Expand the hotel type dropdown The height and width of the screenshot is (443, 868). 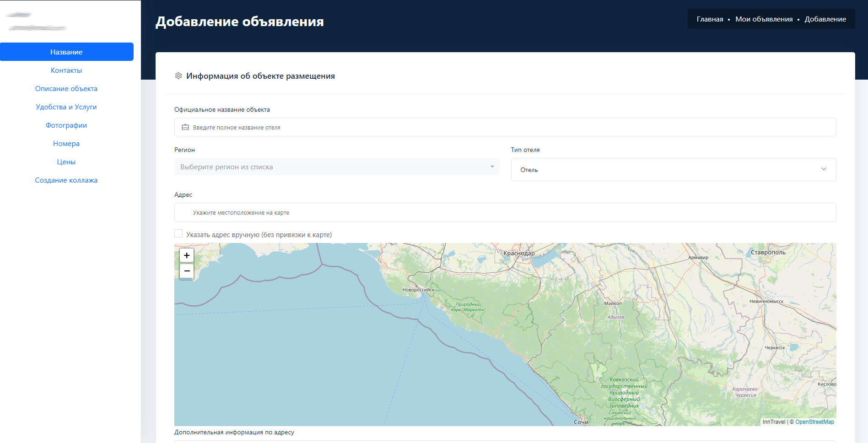673,170
